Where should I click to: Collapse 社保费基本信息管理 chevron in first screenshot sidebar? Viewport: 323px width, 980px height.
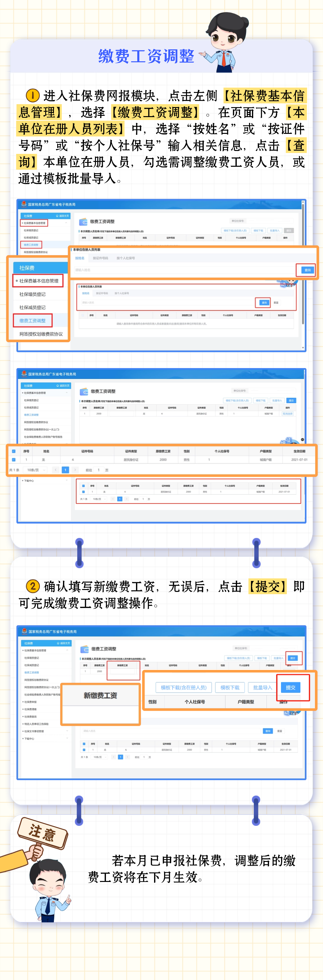[66, 223]
